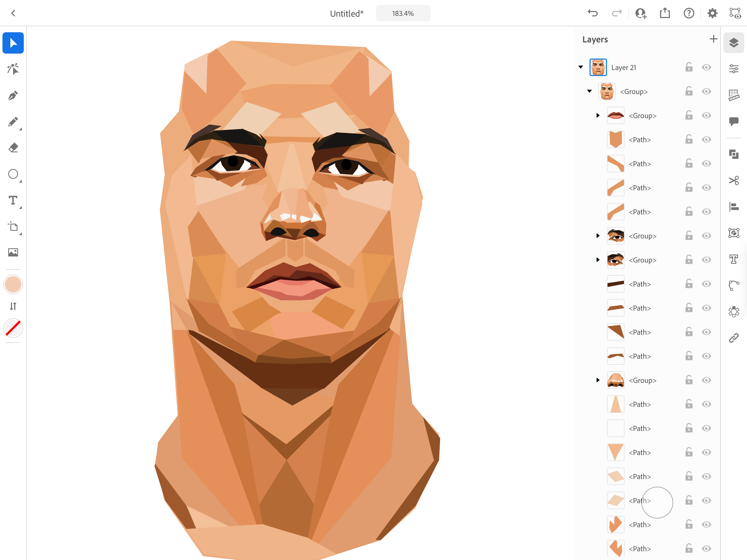
Task: Open the Layers panel icon
Action: tap(734, 43)
